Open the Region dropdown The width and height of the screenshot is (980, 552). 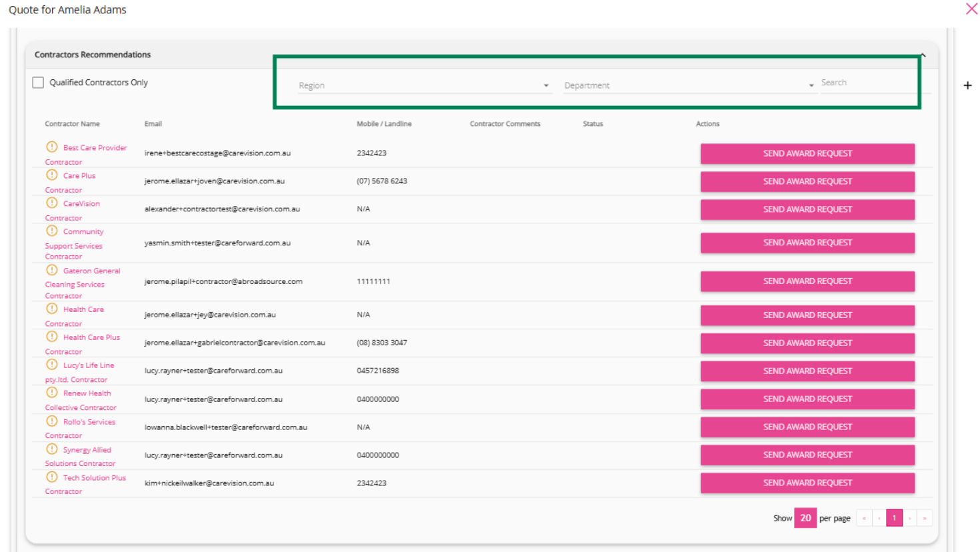(x=425, y=85)
